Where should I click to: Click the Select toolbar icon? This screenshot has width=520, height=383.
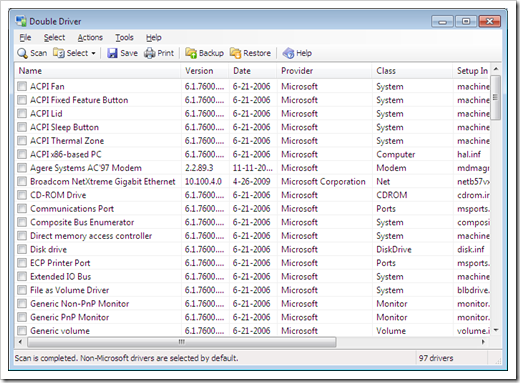click(59, 53)
